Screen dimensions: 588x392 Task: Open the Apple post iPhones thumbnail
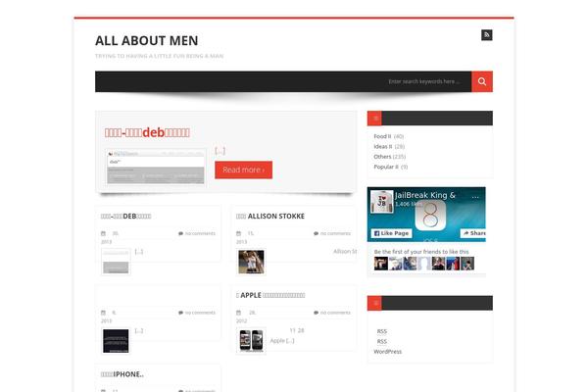pyautogui.click(x=251, y=341)
